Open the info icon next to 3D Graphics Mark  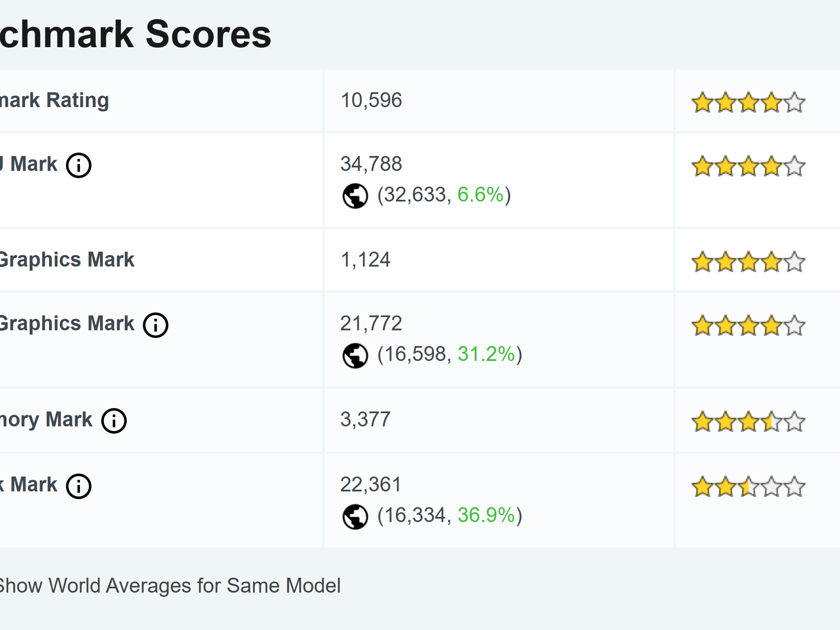point(155,325)
